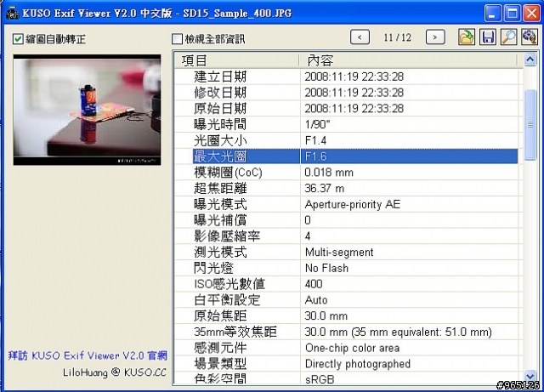Click the 11 / 12 image counter
The width and height of the screenshot is (544, 392).
(398, 37)
